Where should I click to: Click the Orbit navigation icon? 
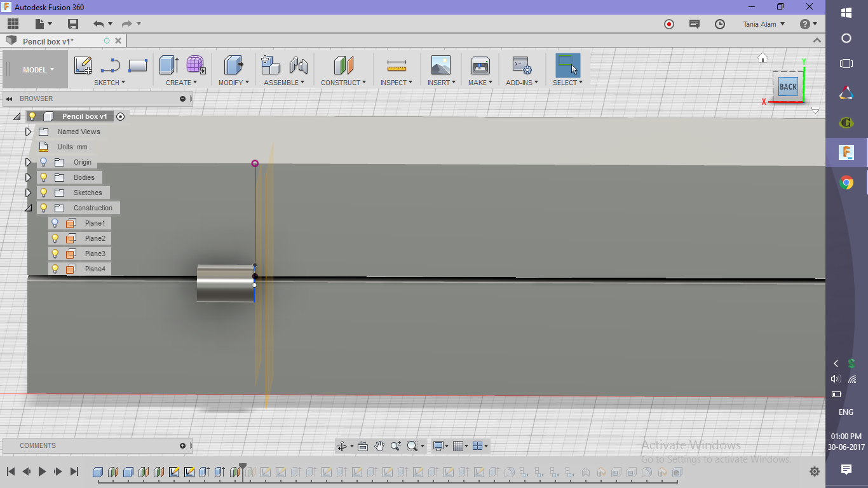point(342,446)
